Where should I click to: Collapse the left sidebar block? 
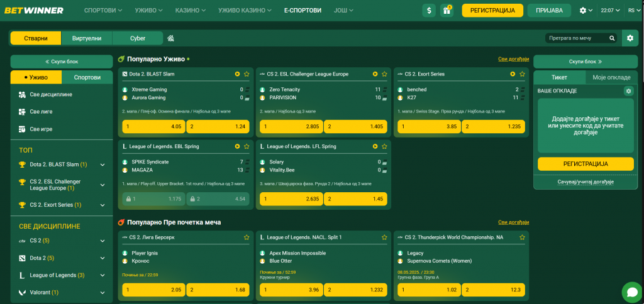(62, 62)
